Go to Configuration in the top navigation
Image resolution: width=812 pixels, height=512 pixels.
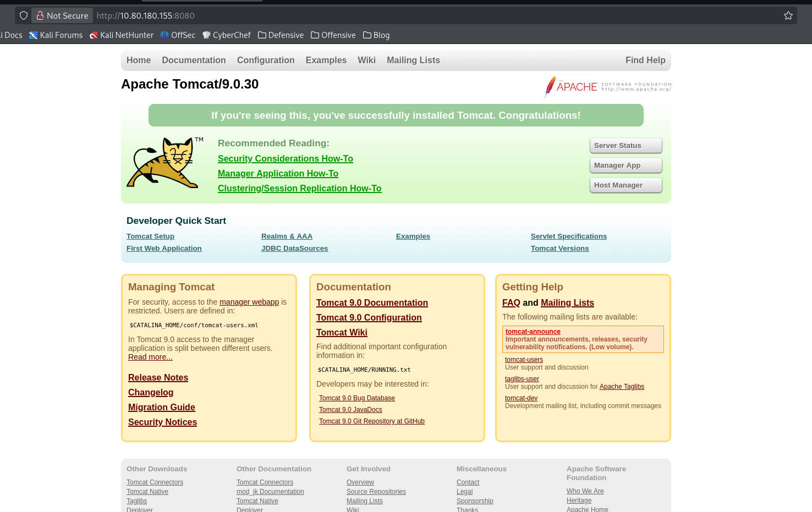[266, 60]
